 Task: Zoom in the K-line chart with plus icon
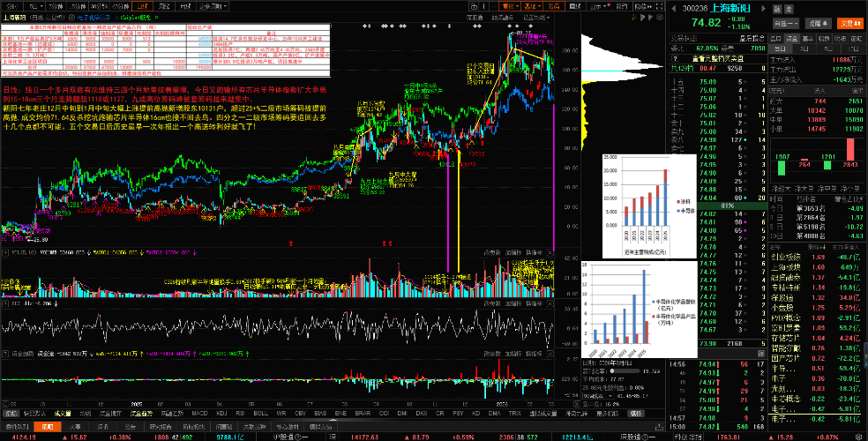tap(483, 6)
